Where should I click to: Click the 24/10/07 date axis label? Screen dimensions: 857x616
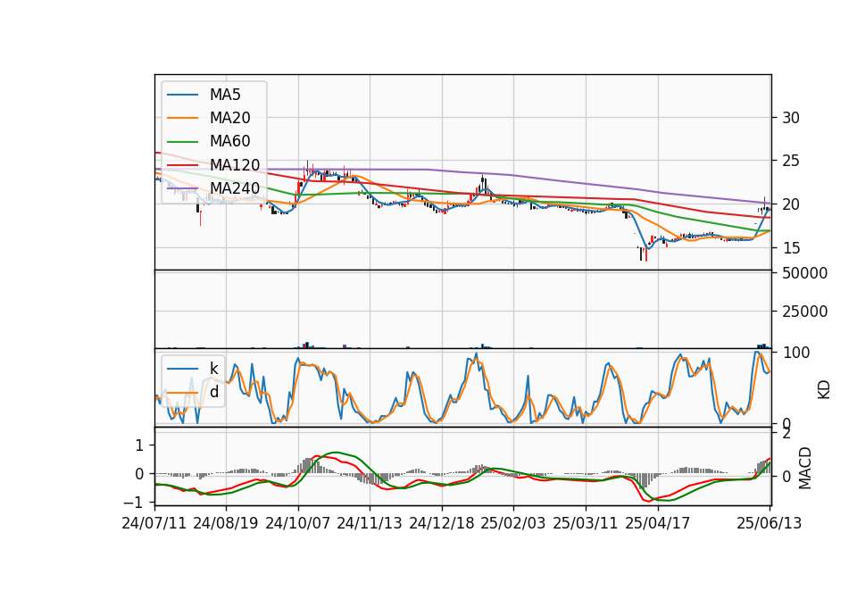pos(298,523)
